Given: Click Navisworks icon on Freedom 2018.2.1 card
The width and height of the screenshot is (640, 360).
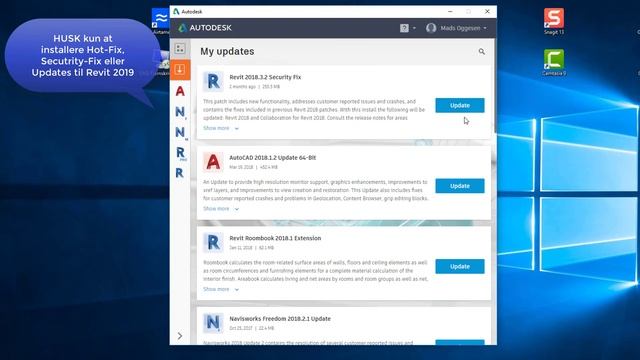Looking at the screenshot, I should (x=213, y=322).
